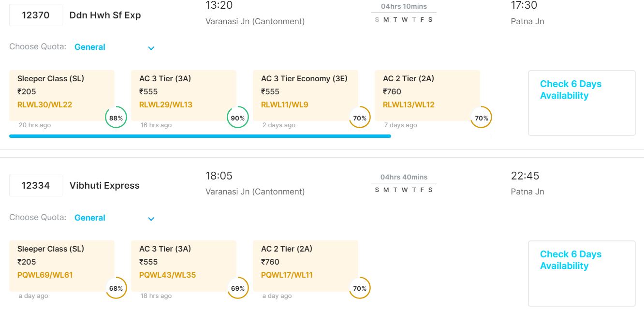Click train number 12370 box
The image size is (644, 312).
pyautogui.click(x=36, y=15)
